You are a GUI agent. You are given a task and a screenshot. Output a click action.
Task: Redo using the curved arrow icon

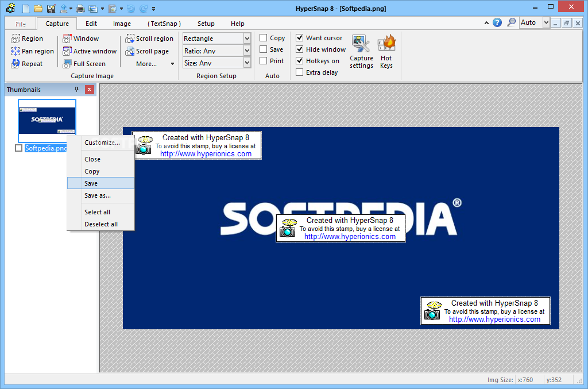pyautogui.click(x=143, y=8)
